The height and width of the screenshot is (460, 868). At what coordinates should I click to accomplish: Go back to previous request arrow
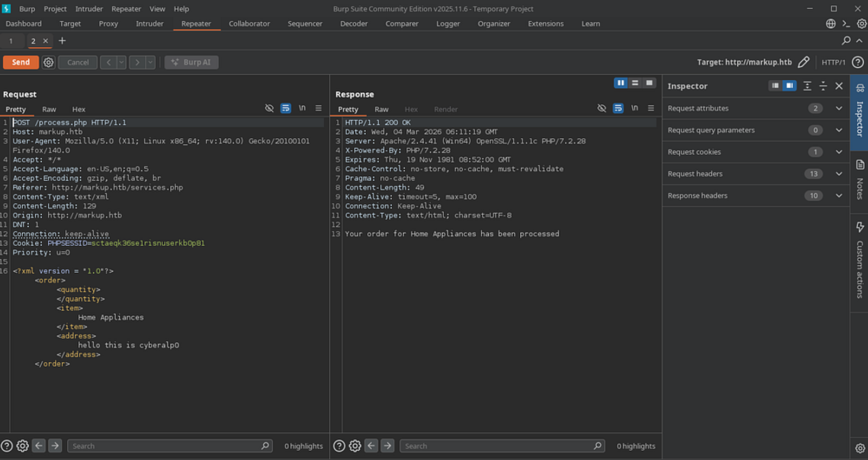[x=108, y=62]
